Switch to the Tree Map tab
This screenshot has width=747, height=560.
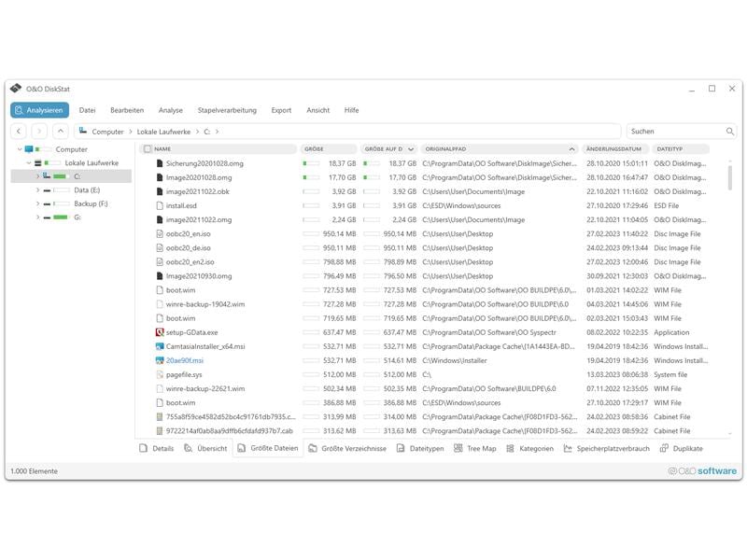[475, 448]
